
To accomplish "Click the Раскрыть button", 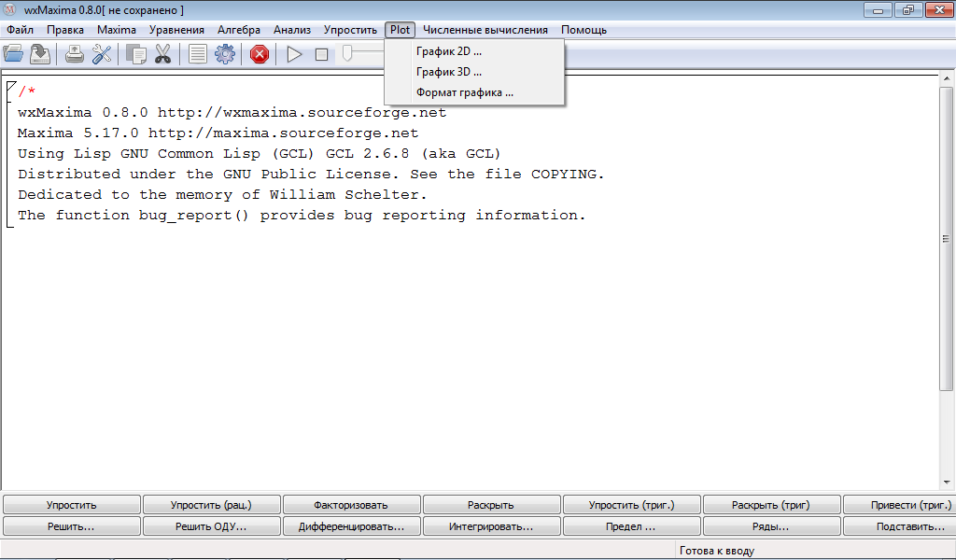I will pos(491,505).
